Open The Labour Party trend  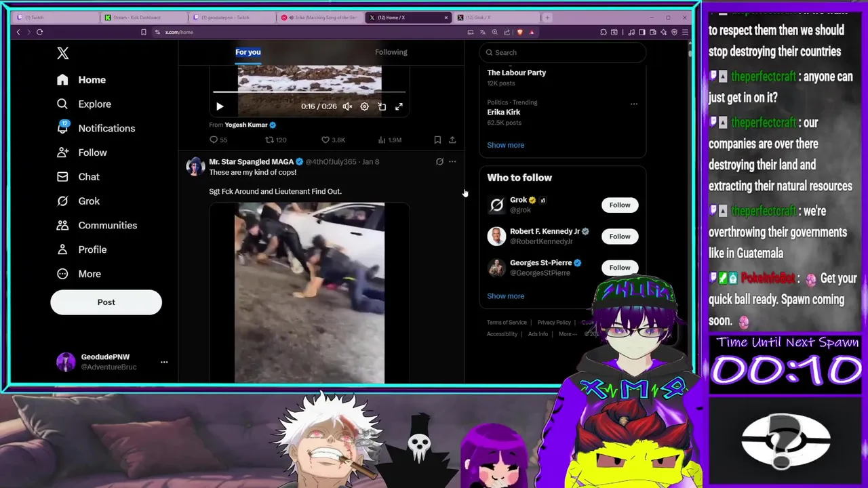516,73
